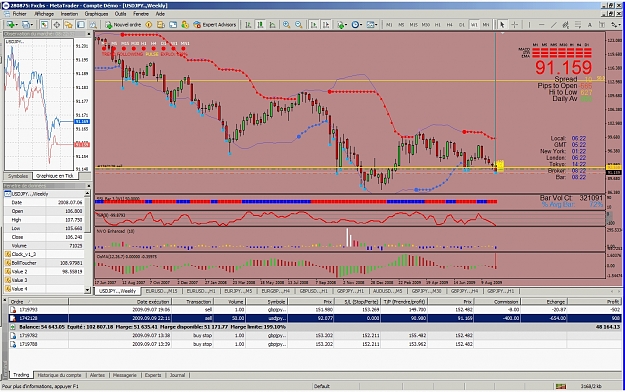Select the usdjpy sell order 1742128
This screenshot has height=392, width=625.
[x=315, y=318]
